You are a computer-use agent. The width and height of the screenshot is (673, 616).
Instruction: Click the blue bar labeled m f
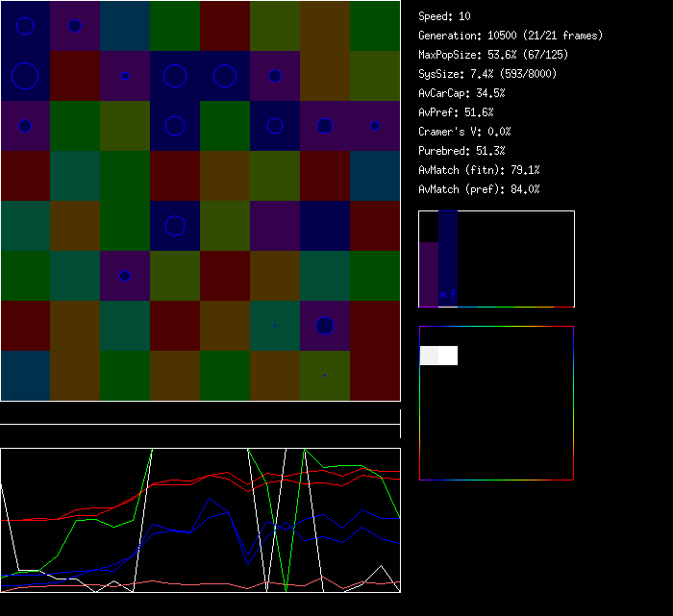pos(448,259)
